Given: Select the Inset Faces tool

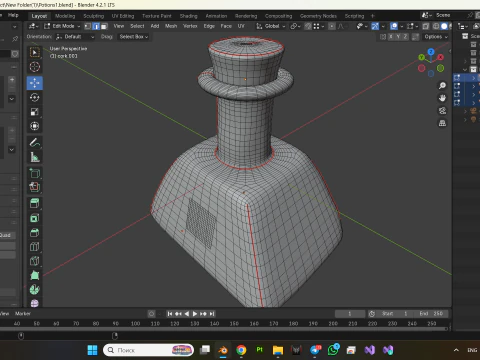Looking at the screenshot, I should [35, 218].
